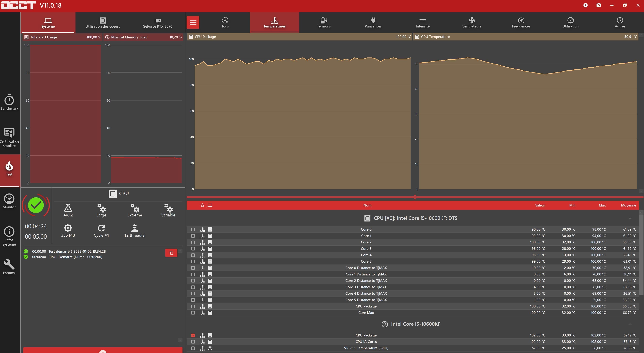644x353 pixels.
Task: Select the Large data set option
Action: [x=101, y=210]
